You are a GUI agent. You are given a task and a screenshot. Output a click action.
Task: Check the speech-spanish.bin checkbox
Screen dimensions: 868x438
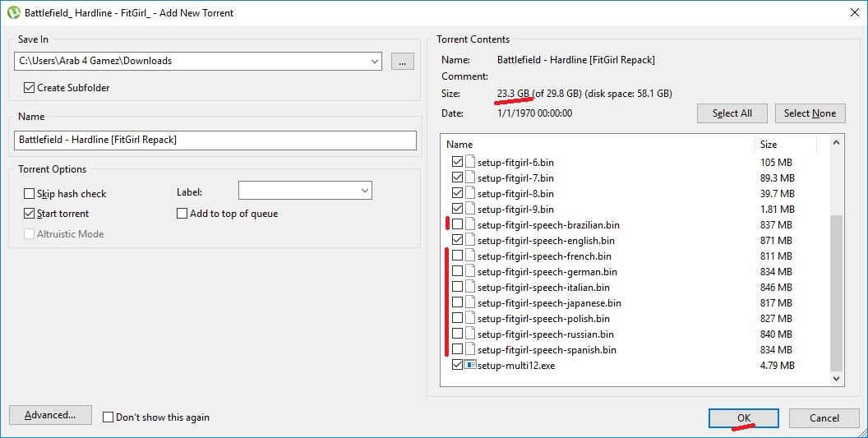tap(457, 349)
